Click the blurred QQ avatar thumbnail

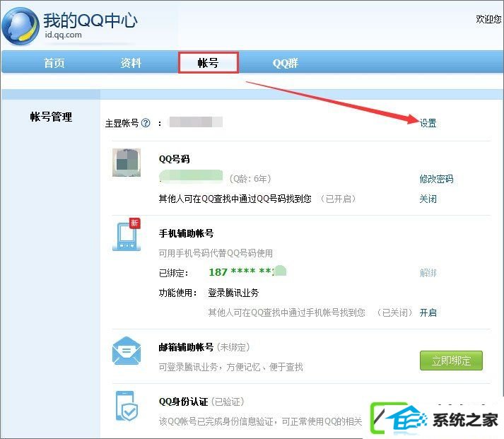pos(127,163)
